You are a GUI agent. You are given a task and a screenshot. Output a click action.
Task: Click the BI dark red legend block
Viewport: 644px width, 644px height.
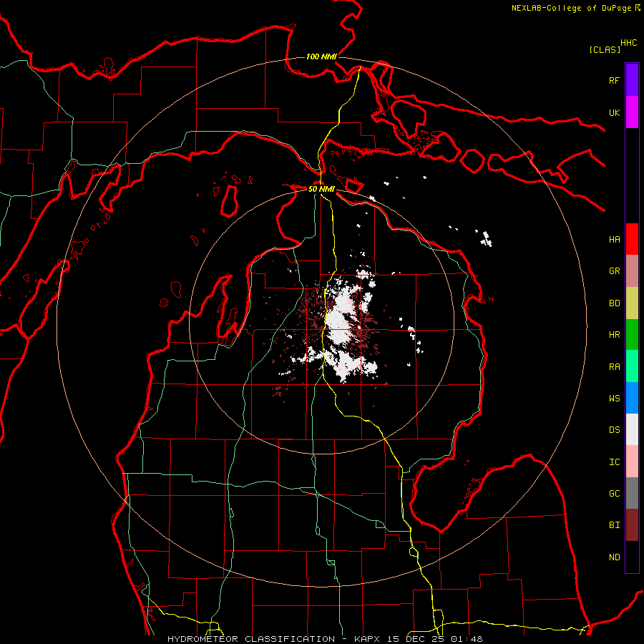[x=632, y=525]
